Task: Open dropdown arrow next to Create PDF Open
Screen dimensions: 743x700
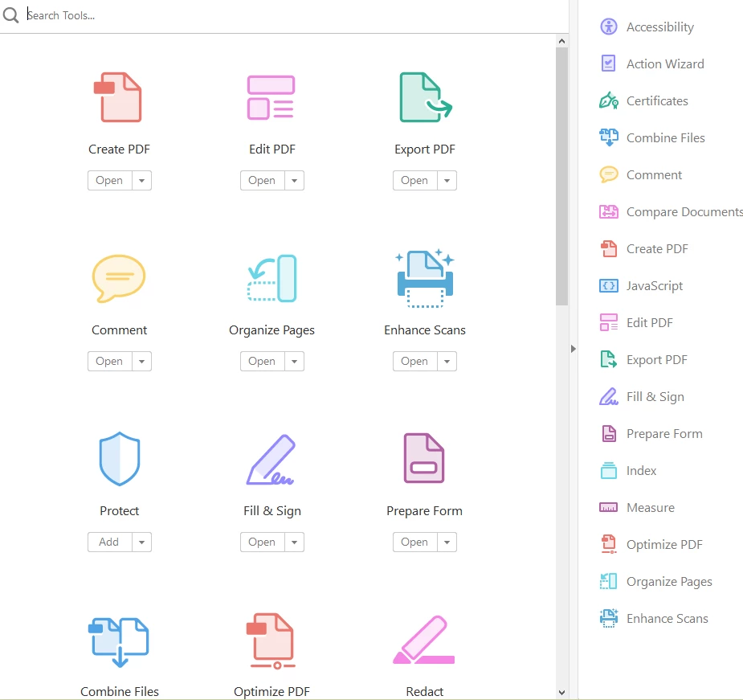Action: pyautogui.click(x=141, y=181)
